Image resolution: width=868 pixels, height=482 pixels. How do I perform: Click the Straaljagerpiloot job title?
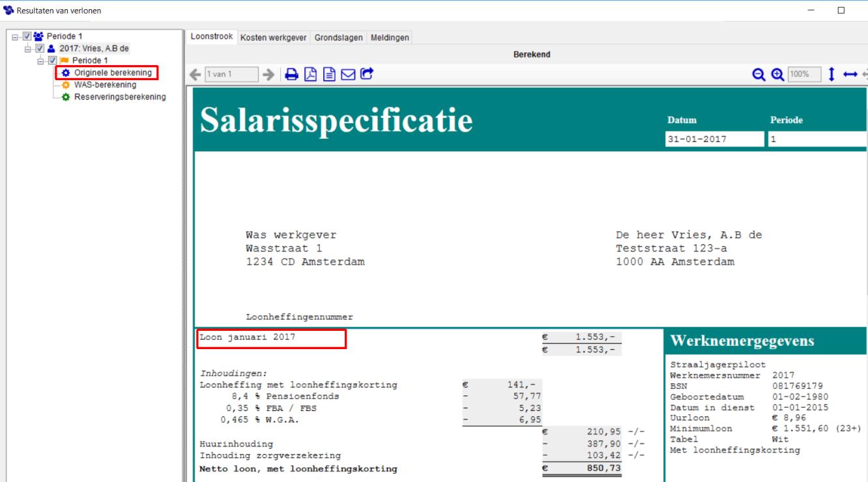(718, 365)
